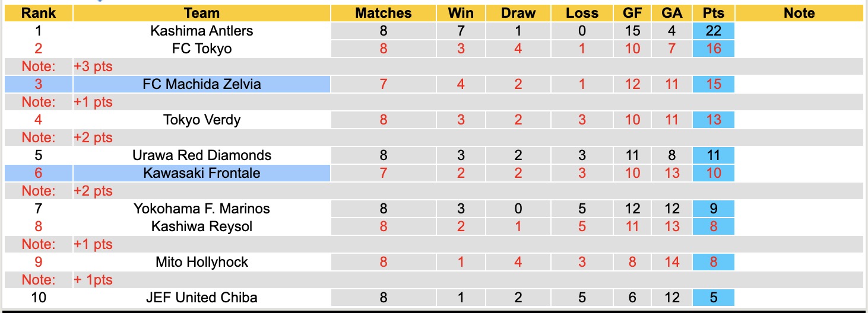Sort by the Team column header
The height and width of the screenshot is (313, 868).
pyautogui.click(x=201, y=13)
